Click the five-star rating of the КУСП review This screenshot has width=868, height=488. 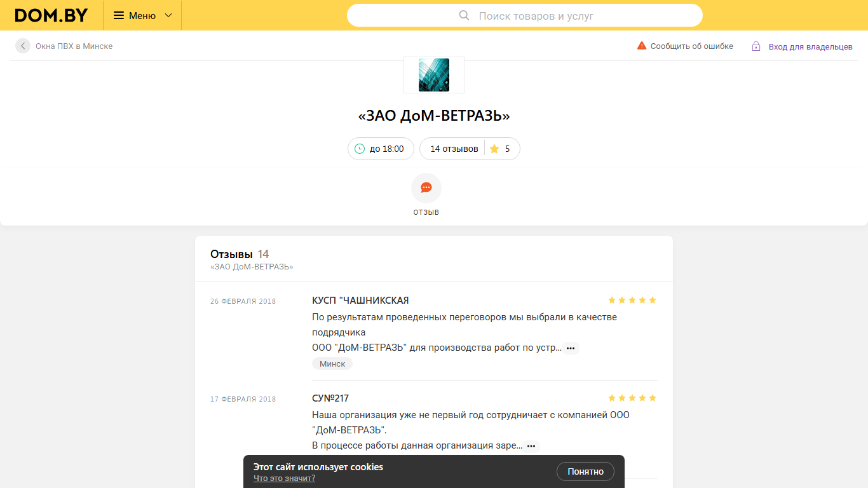point(632,300)
